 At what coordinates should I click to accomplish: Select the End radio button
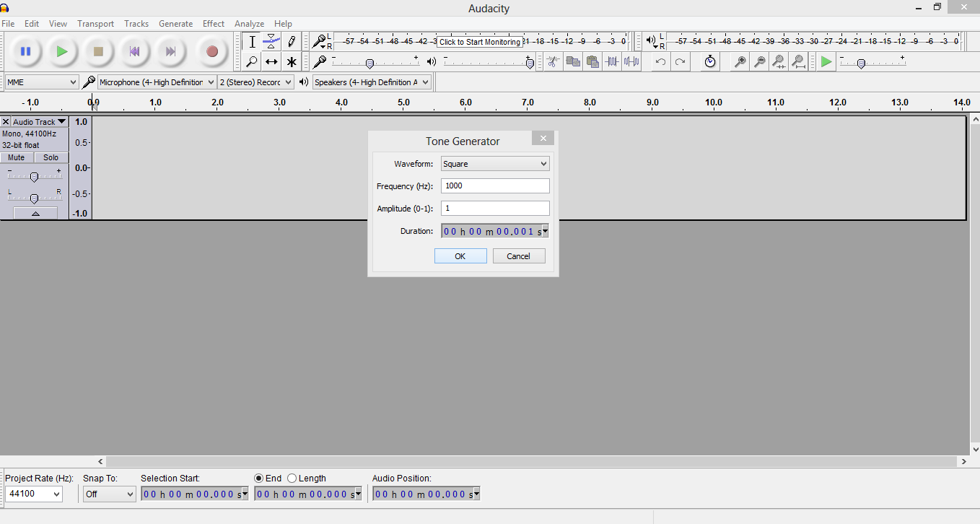[259, 478]
